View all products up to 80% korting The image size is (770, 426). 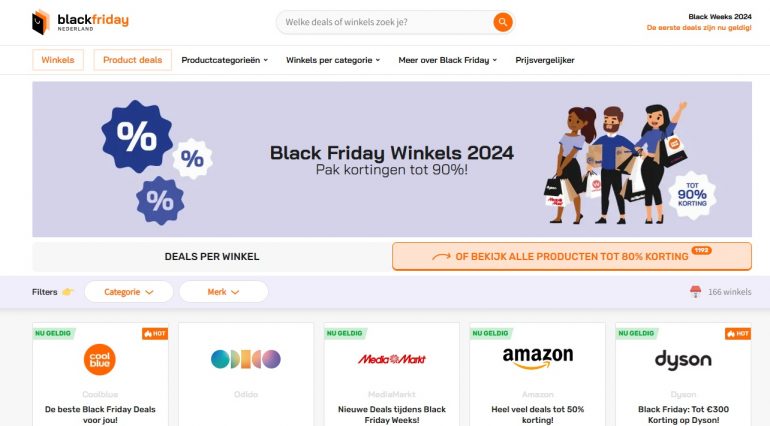click(x=572, y=256)
